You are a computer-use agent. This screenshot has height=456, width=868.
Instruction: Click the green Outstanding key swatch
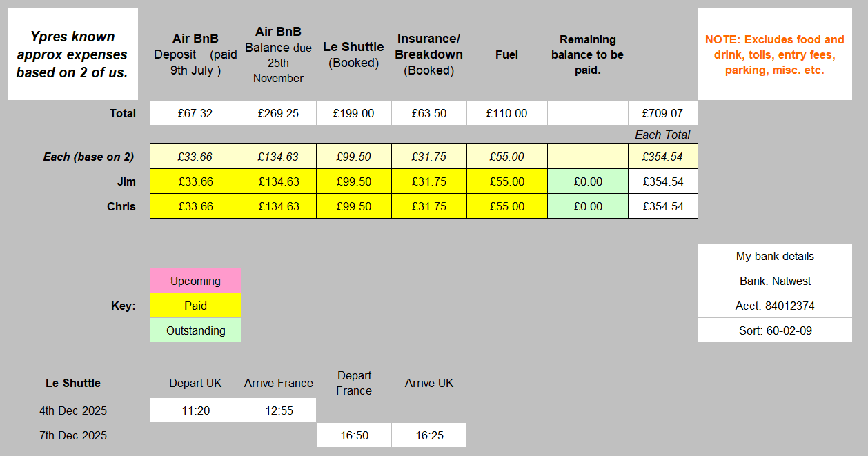[x=195, y=330]
